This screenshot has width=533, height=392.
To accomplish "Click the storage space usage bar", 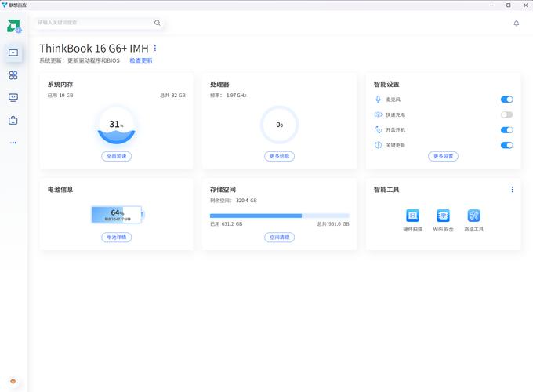I will click(x=279, y=216).
